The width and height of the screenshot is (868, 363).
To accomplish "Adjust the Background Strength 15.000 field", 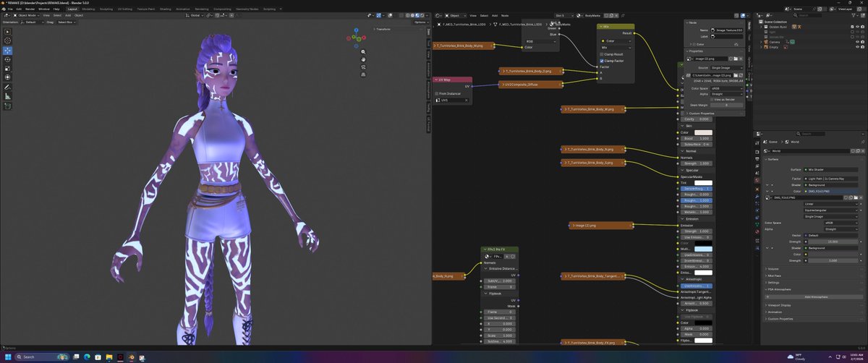I will 833,242.
